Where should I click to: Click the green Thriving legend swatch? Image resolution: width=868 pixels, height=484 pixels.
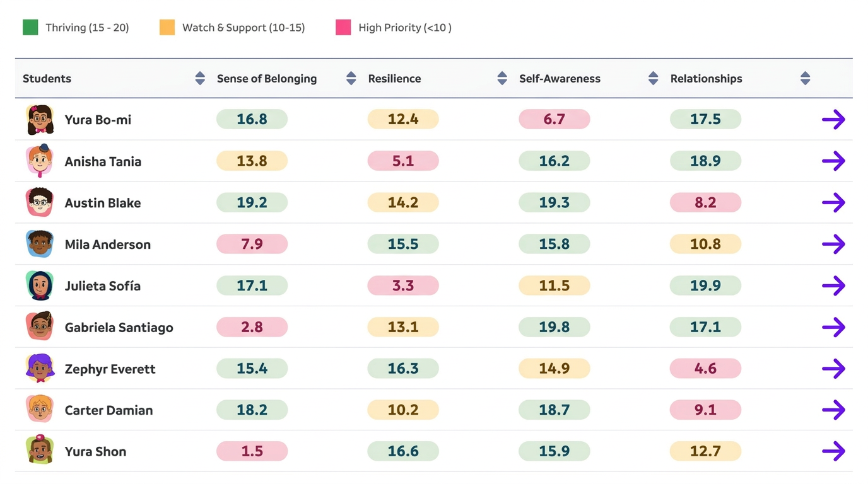30,27
